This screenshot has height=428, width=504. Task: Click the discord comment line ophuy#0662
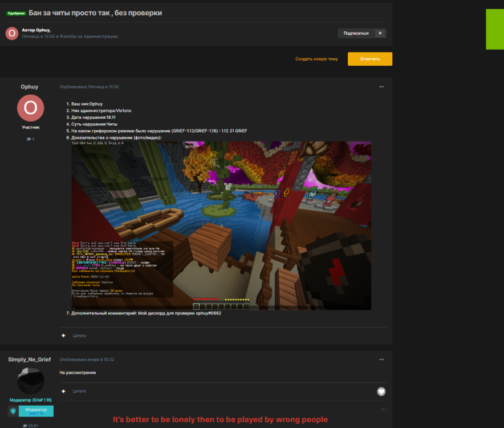[147, 313]
